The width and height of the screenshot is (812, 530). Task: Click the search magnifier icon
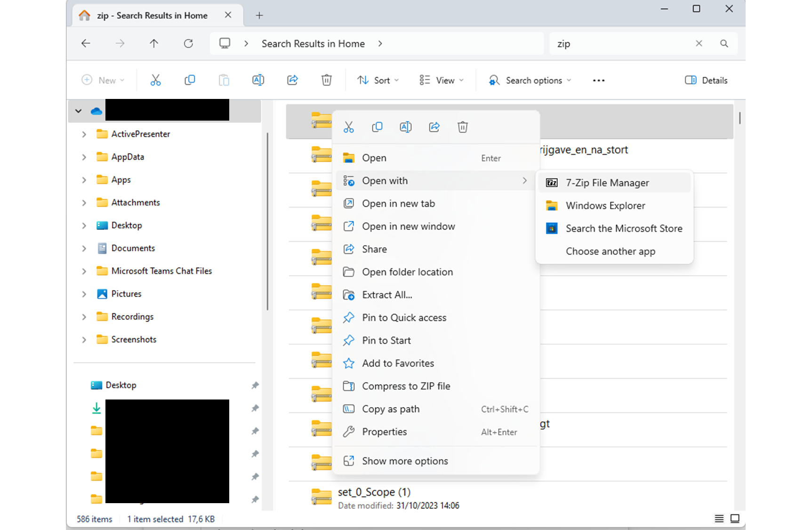724,44
